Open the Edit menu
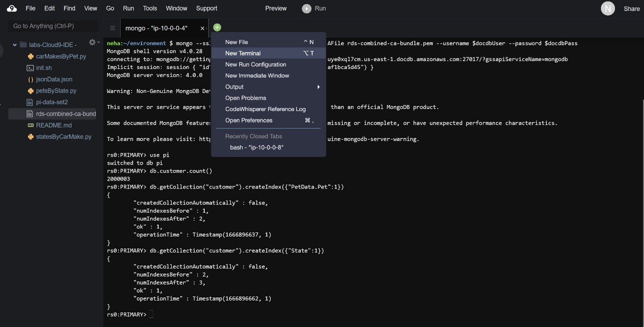This screenshot has width=644, height=327. tap(50, 8)
